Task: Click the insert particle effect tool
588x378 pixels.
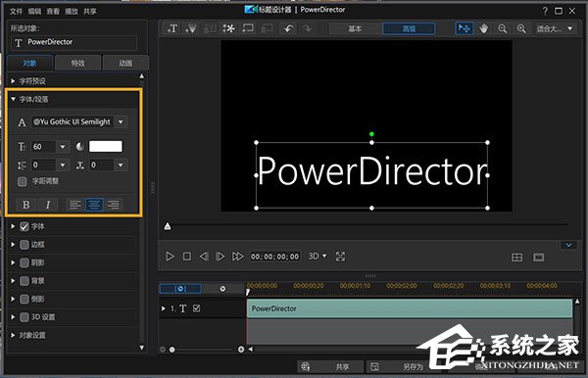Action: tap(190, 28)
